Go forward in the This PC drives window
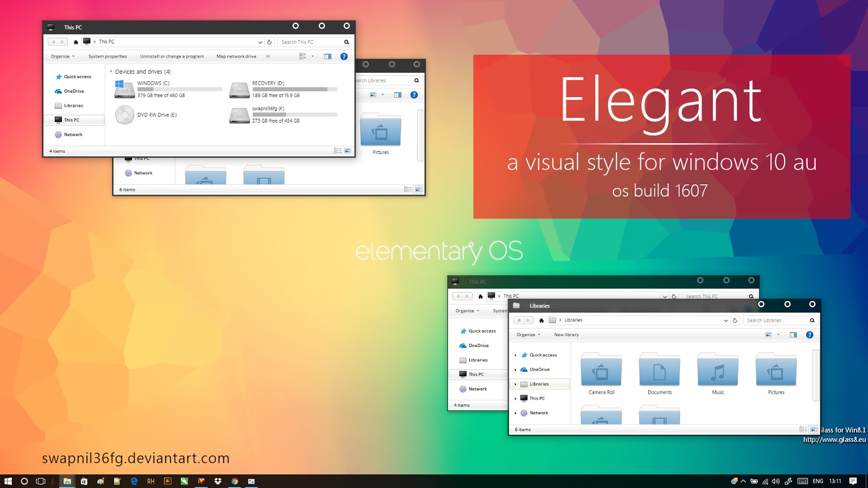This screenshot has width=868, height=488. pyautogui.click(x=62, y=42)
